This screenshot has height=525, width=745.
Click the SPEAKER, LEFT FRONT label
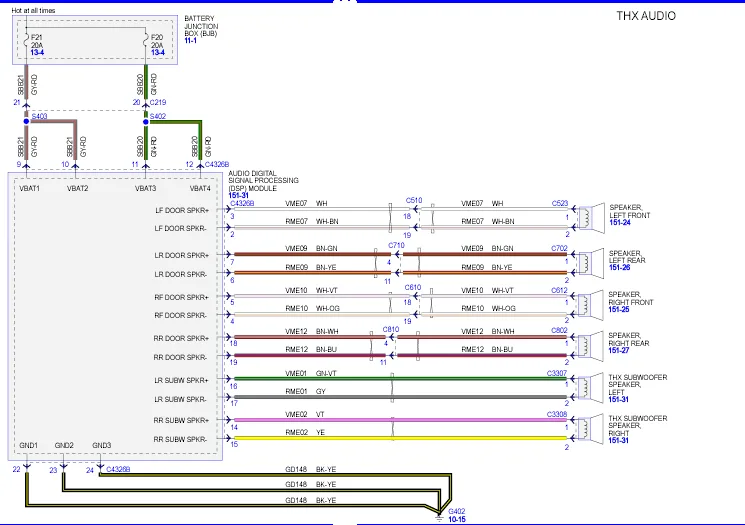coord(630,211)
